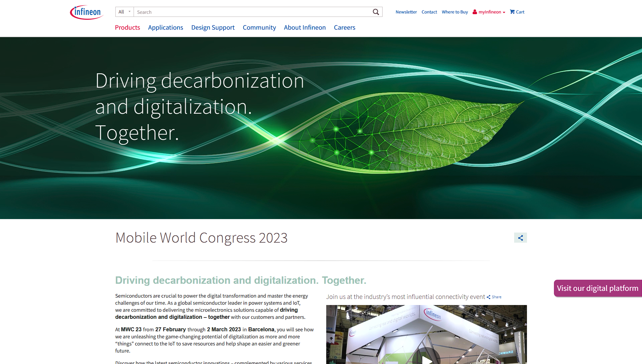Open the Design Support menu
The height and width of the screenshot is (364, 642).
[x=213, y=27]
